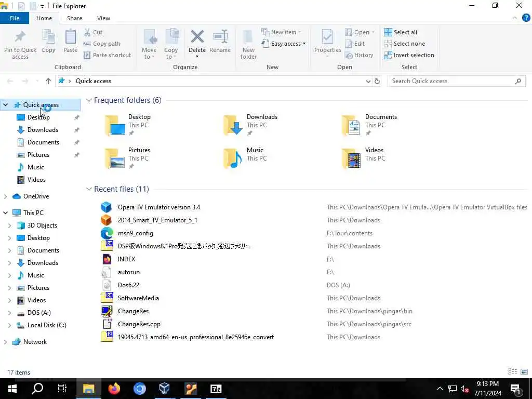Click the Help question mark icon
This screenshot has height=399, width=532.
tap(526, 18)
